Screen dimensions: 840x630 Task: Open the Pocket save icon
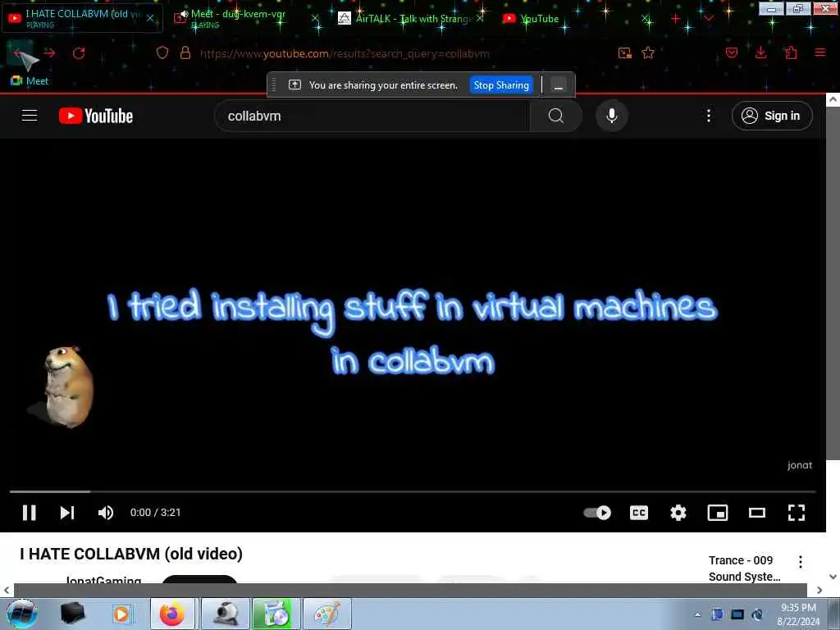[732, 52]
